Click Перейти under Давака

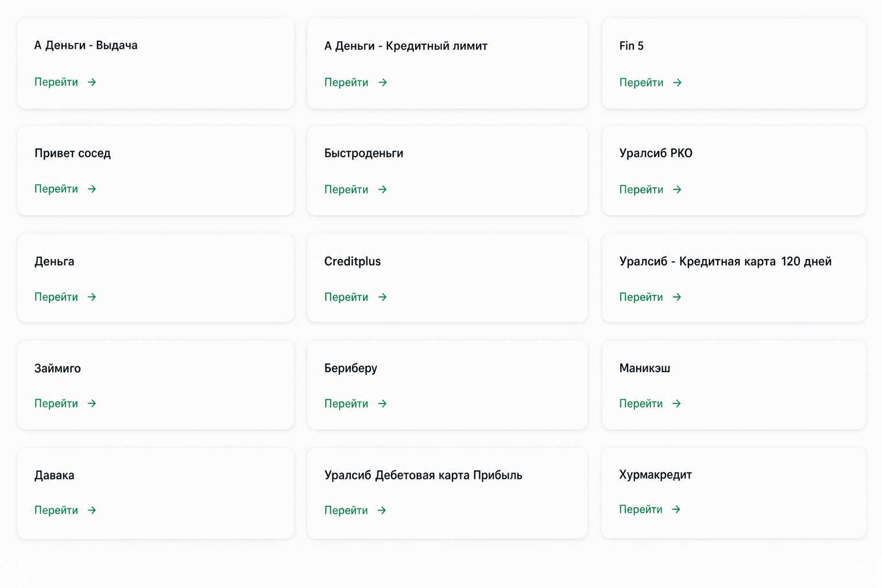(56, 510)
